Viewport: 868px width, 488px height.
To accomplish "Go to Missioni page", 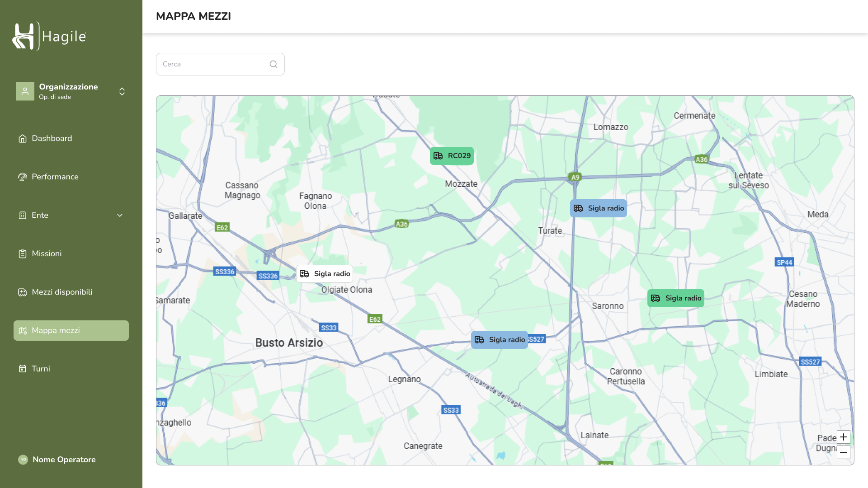I will point(71,253).
